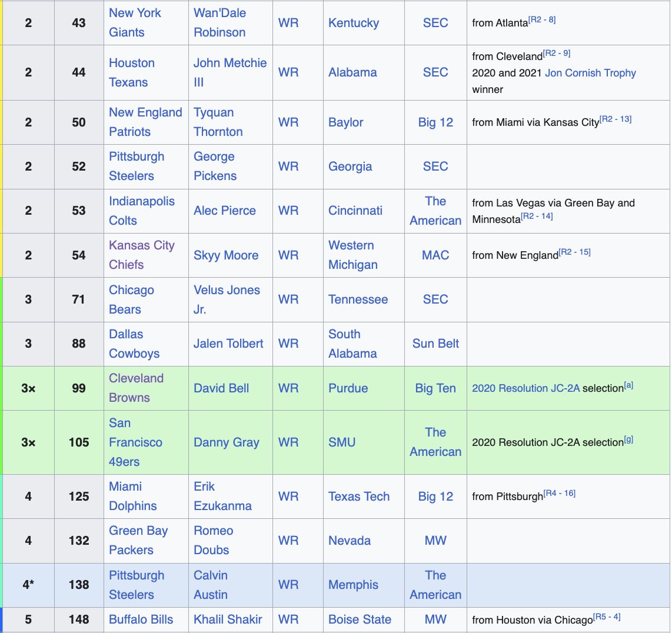672x633 pixels.
Task: Open footnote R2 - 14 reference
Action: [x=537, y=216]
